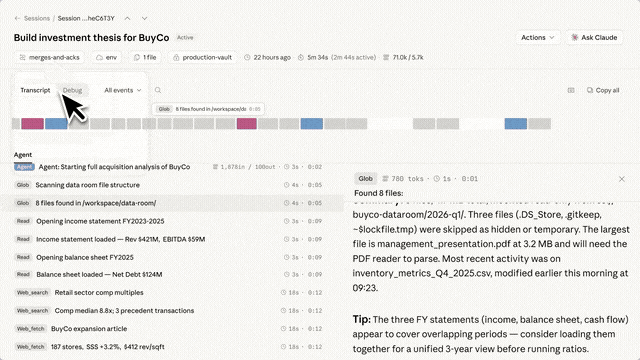Click the Agent section heading

(23, 155)
